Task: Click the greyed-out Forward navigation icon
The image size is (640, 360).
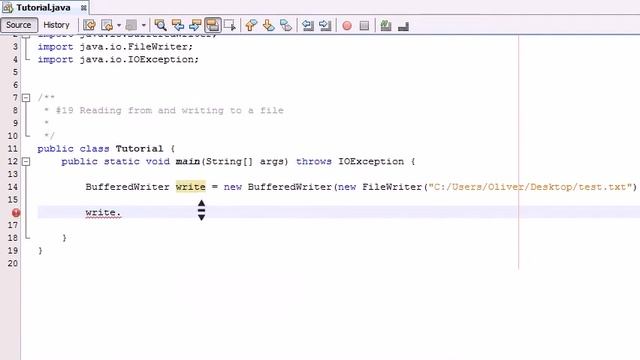Action: 131,25
